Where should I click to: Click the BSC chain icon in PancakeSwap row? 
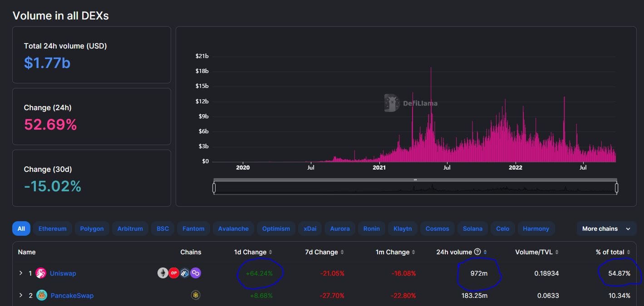[196, 296]
